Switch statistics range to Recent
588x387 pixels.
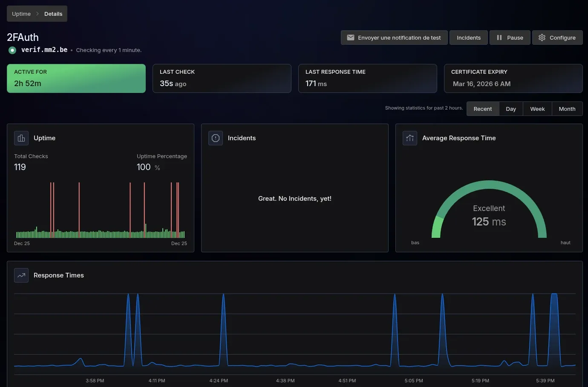click(x=482, y=109)
